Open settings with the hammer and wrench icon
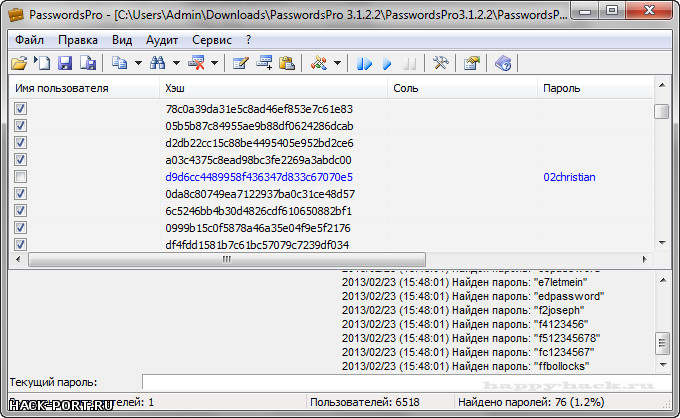Screen dimensions: 680x418 [x=441, y=63]
